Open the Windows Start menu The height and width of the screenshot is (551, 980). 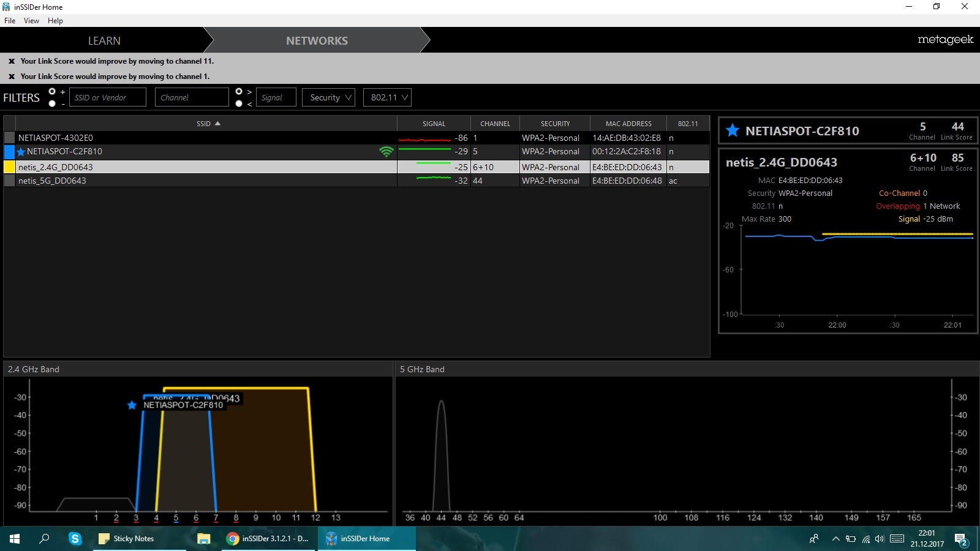tap(15, 539)
